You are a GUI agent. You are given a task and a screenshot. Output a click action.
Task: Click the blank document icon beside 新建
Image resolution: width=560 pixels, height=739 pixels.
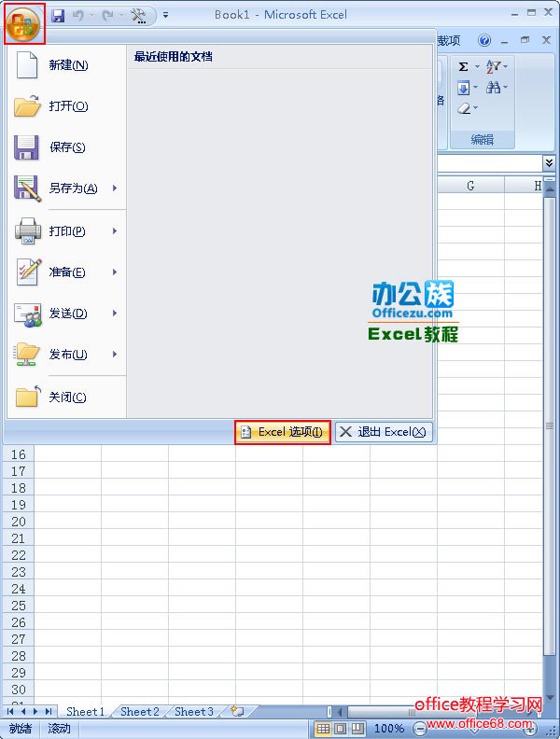(27, 65)
